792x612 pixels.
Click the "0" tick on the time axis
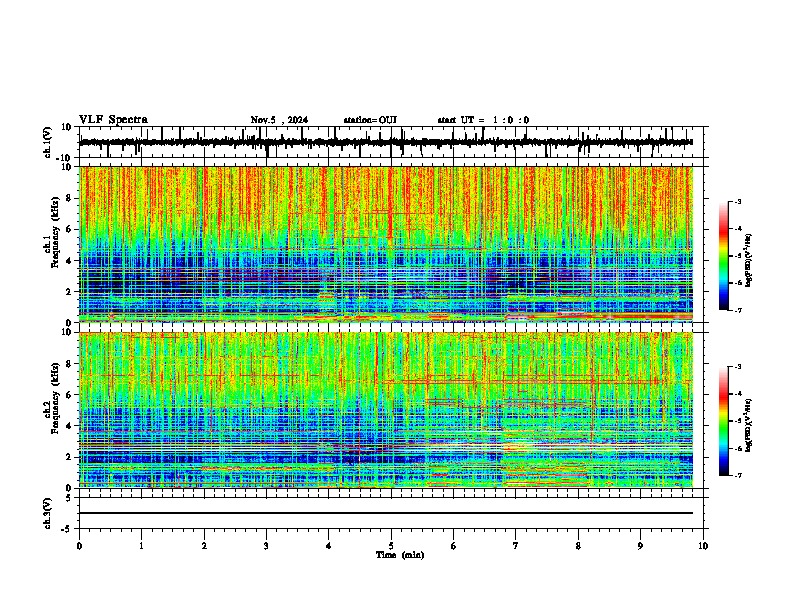coord(79,546)
